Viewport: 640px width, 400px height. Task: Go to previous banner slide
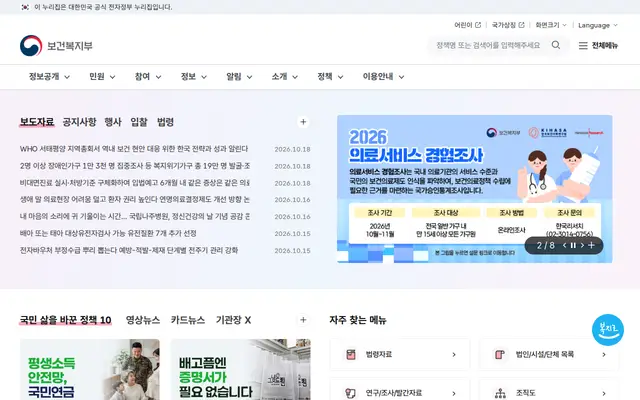(564, 245)
